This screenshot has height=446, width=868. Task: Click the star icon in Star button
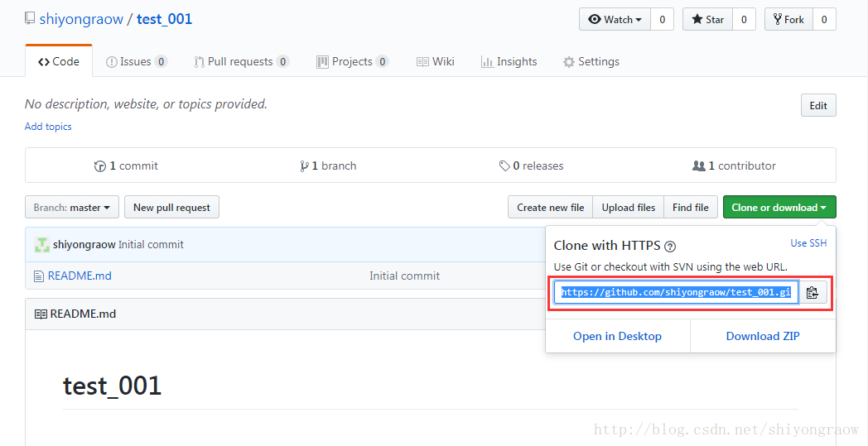click(x=697, y=19)
